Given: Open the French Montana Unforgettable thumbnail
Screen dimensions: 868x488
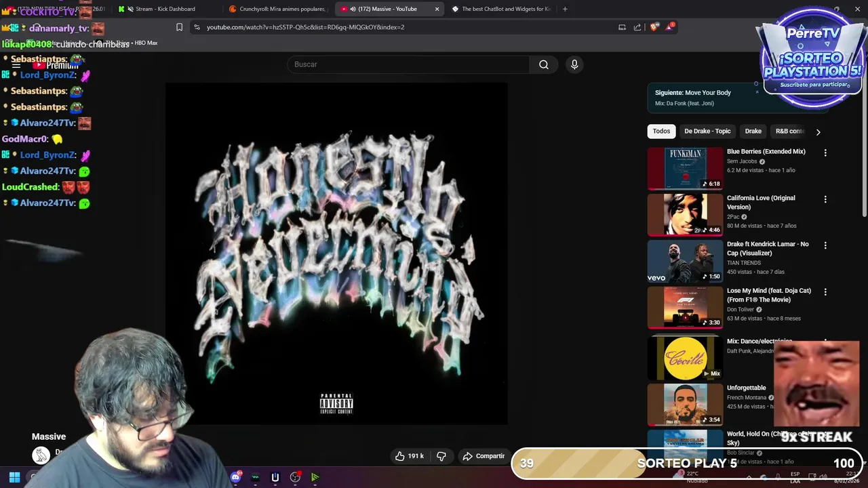Looking at the screenshot, I should tap(685, 405).
